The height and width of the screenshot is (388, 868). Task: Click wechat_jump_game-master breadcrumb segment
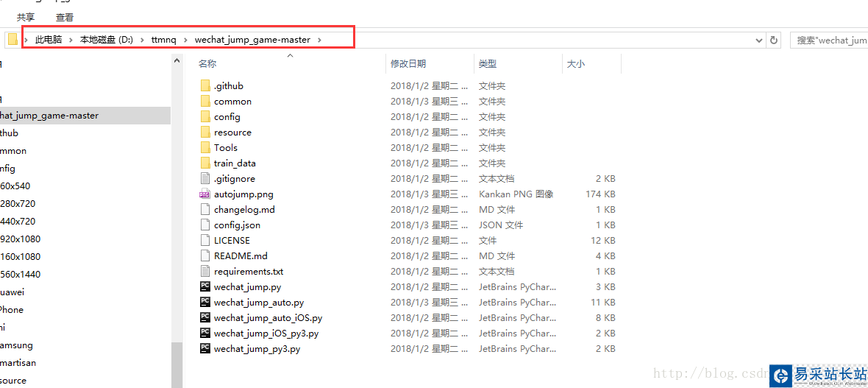(252, 40)
